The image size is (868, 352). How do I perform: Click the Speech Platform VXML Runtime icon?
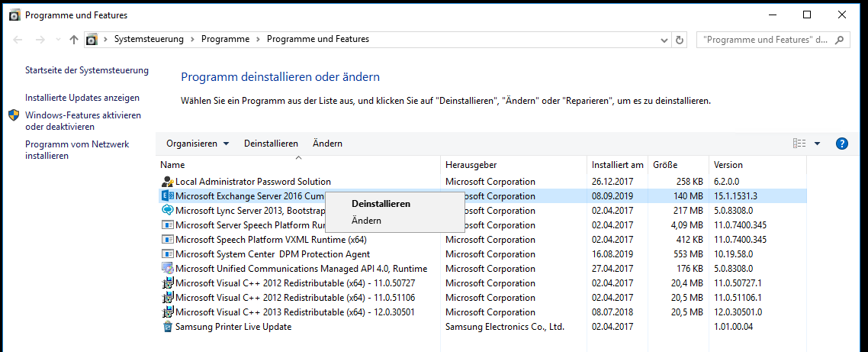click(168, 240)
